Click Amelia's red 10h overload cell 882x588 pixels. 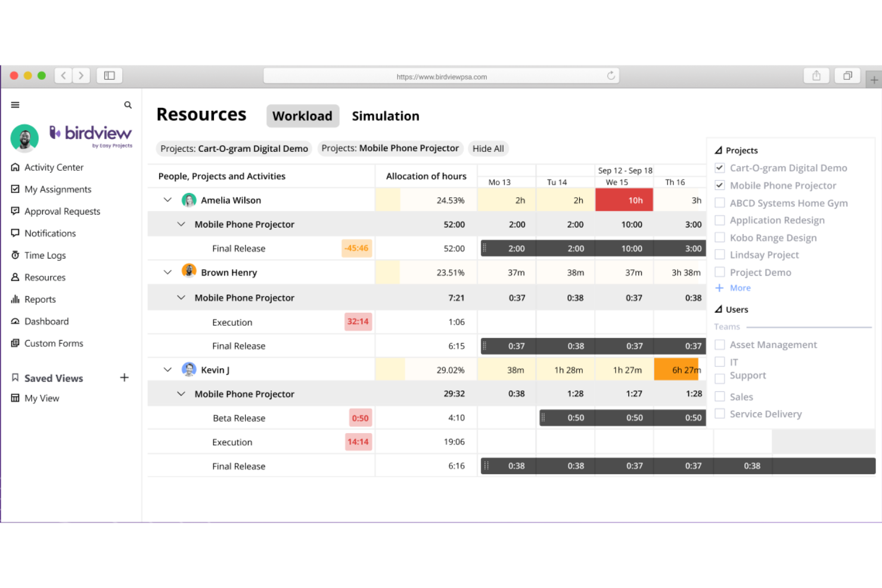(x=624, y=201)
